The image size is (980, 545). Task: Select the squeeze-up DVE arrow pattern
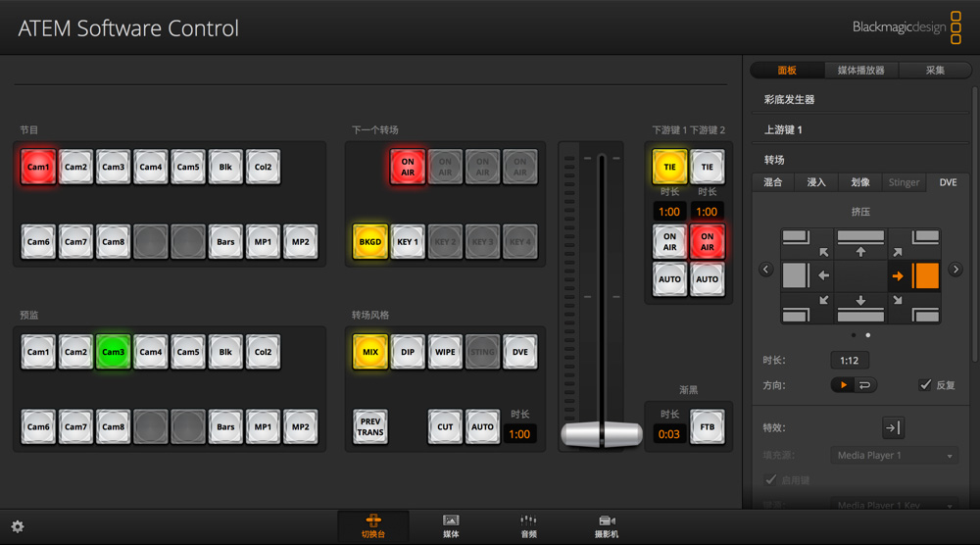coord(860,242)
